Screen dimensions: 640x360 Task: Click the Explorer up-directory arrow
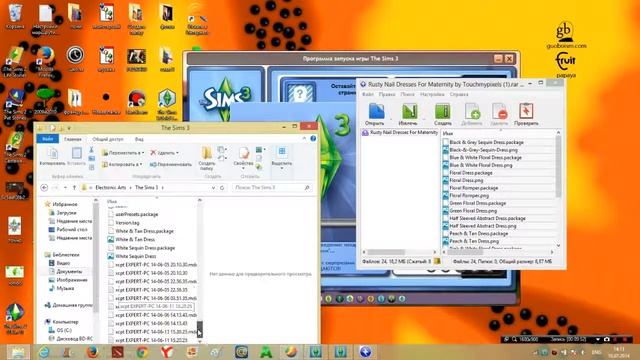coord(74,187)
